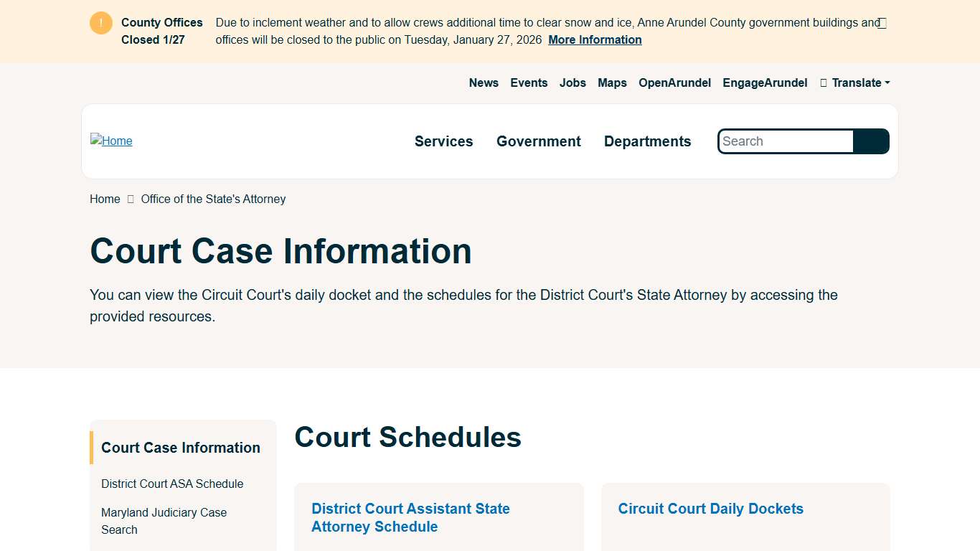Open the Services menu

coord(443,141)
